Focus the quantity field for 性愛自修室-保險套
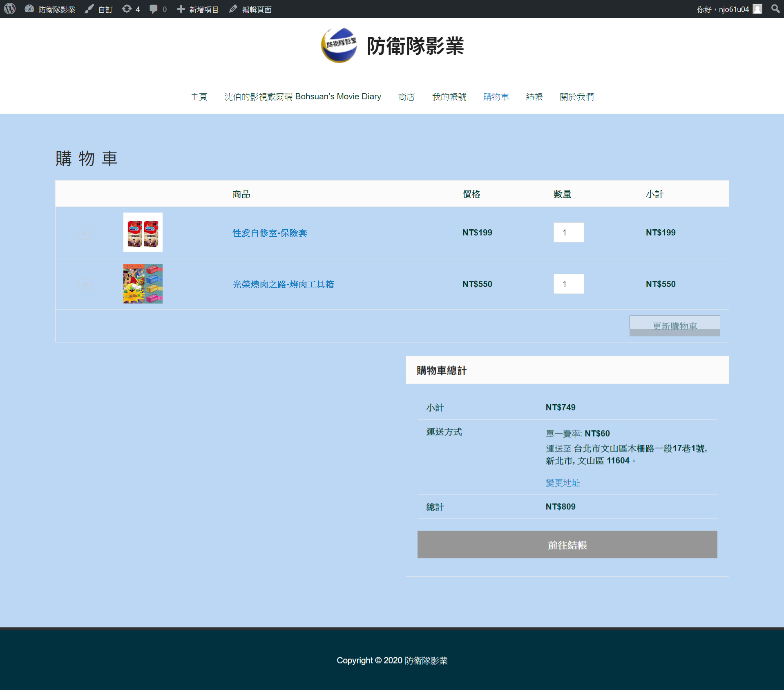The width and height of the screenshot is (784, 690). (x=568, y=233)
